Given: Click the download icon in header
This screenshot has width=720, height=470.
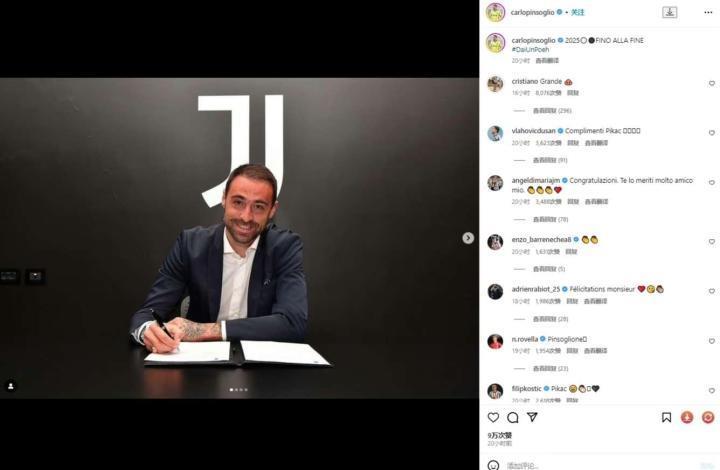Looking at the screenshot, I should 669,12.
